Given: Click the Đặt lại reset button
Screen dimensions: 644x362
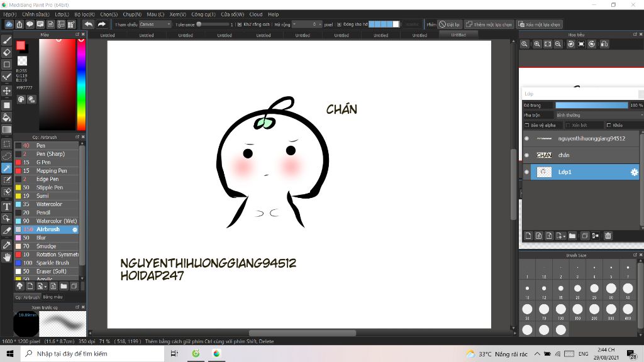Looking at the screenshot, I should click(x=449, y=25).
